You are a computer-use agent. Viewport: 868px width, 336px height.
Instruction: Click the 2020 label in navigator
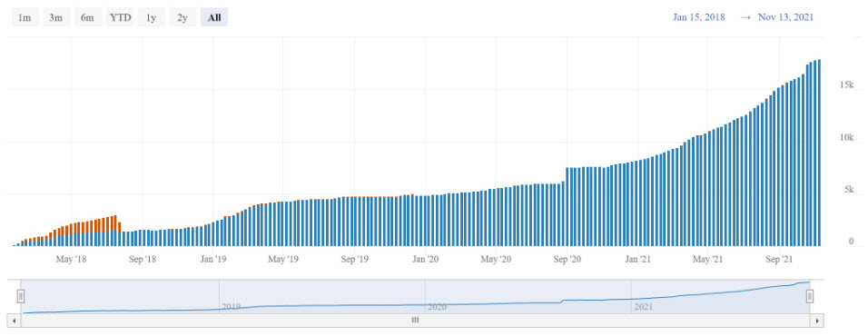[437, 306]
